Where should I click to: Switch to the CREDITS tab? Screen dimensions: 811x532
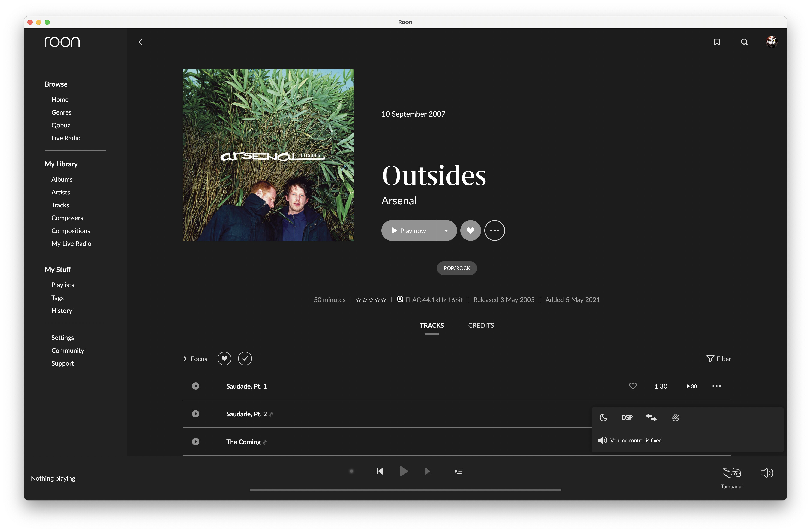click(481, 325)
